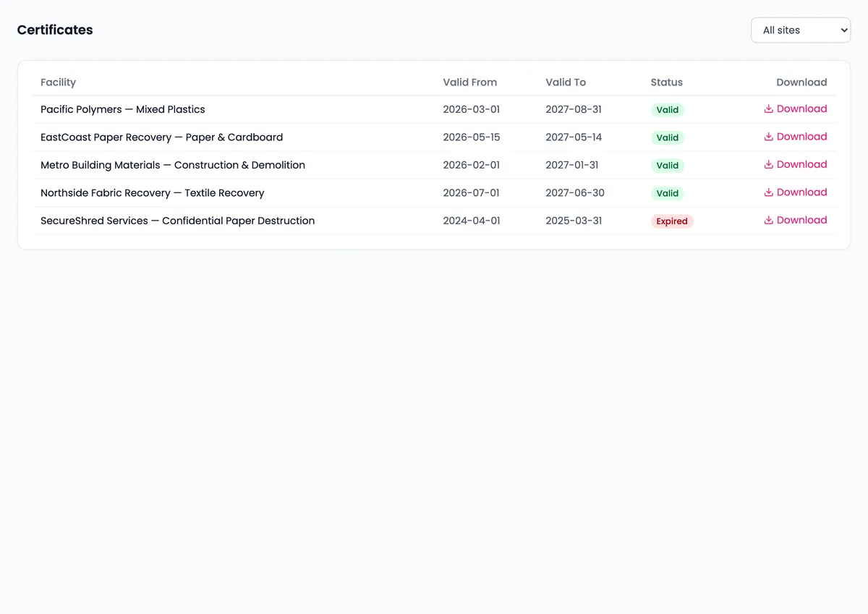Screen dimensions: 868x614
Task: Select Metro Building Materials — Construction & Demolition
Action: pos(173,165)
